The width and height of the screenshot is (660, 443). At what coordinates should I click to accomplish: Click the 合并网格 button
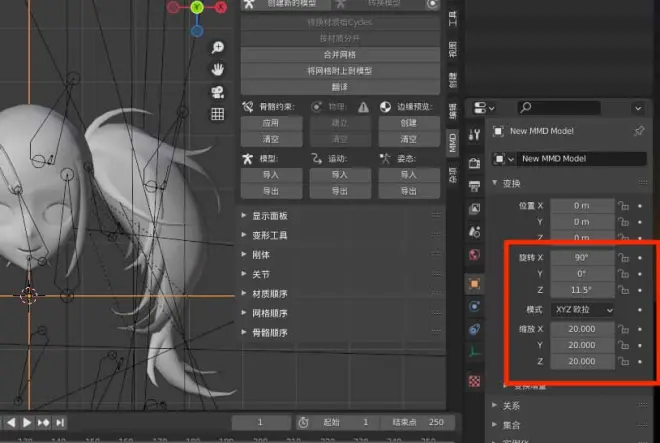(340, 55)
